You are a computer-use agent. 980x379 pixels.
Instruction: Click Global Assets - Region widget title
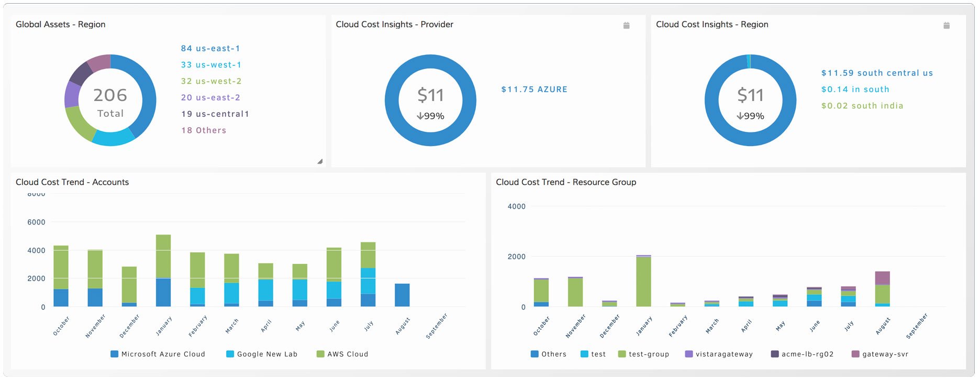(x=60, y=25)
